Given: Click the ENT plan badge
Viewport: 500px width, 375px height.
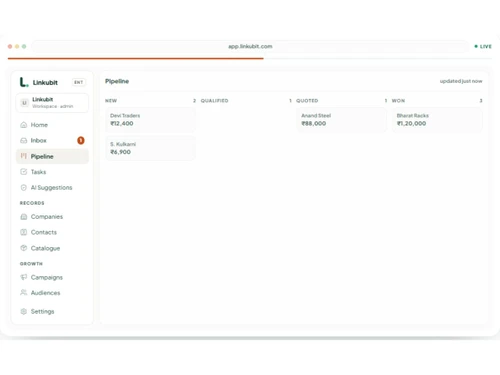Looking at the screenshot, I should pos(79,82).
